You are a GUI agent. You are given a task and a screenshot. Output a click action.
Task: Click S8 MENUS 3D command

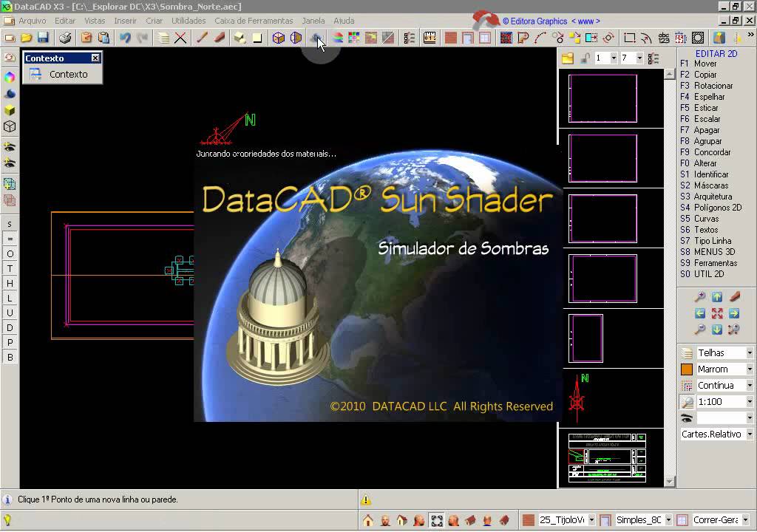click(707, 252)
